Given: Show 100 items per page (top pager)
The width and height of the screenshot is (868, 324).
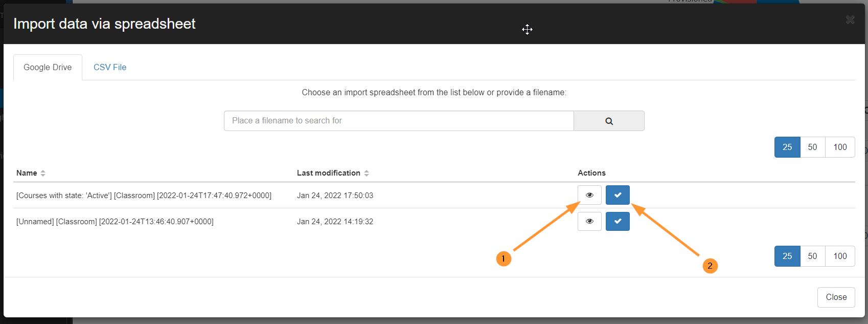Looking at the screenshot, I should [x=840, y=147].
